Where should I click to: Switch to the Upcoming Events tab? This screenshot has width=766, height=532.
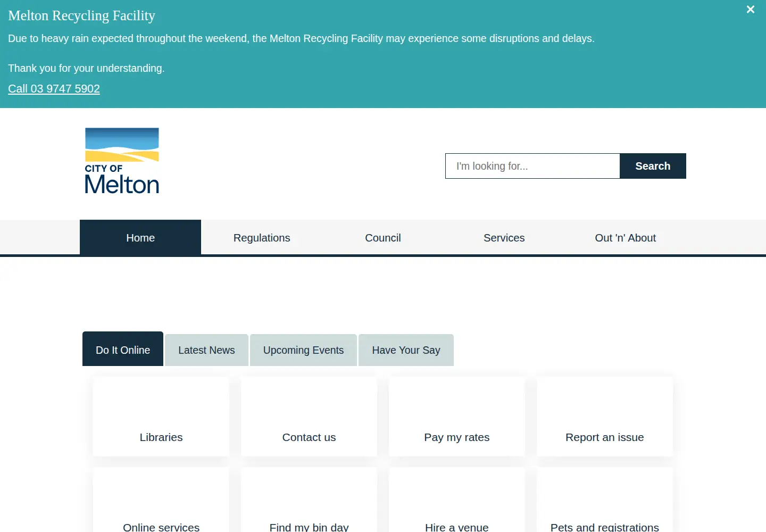coord(303,350)
